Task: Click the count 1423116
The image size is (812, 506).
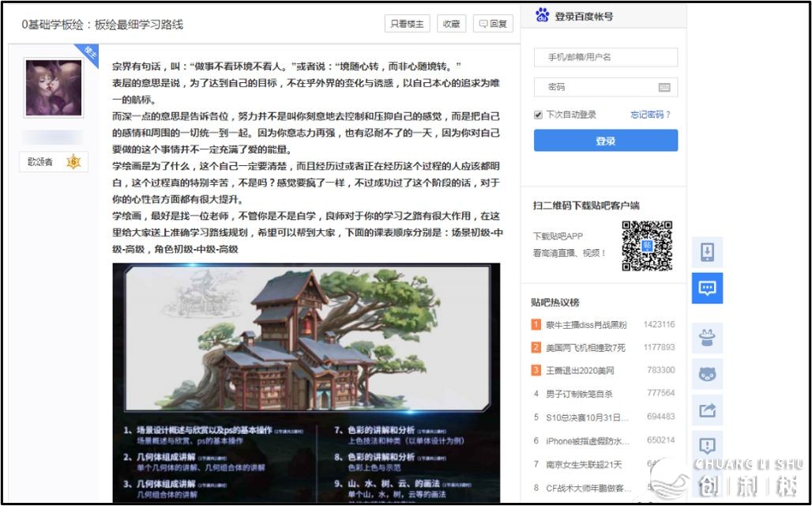Action: pyautogui.click(x=660, y=324)
